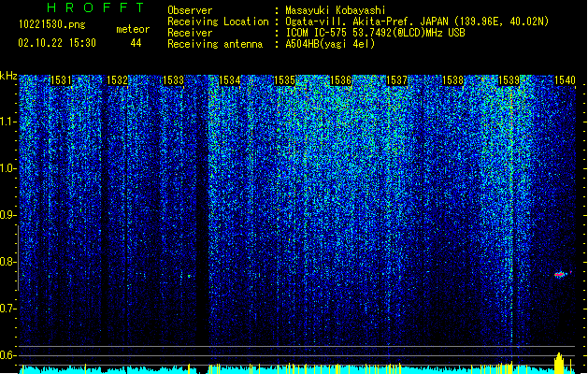
Task: Click the 0.6 frequency axis label
Action: coord(8,355)
